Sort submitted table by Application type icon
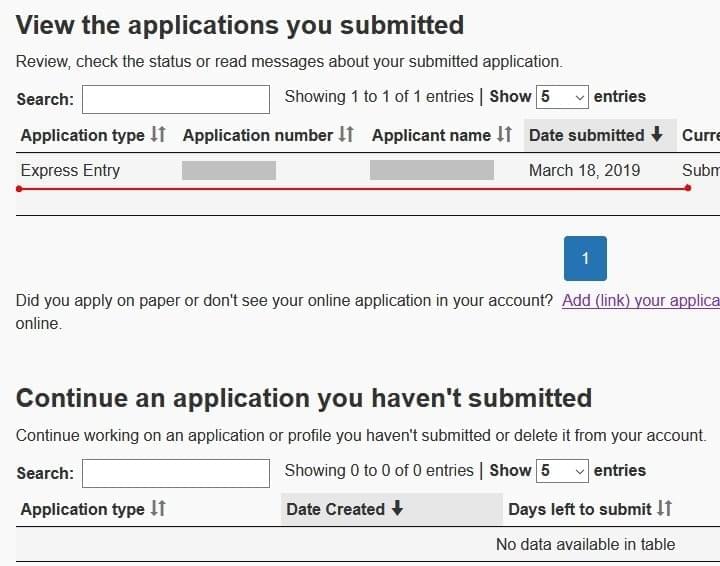Screen dimensions: 720x566 [158, 134]
